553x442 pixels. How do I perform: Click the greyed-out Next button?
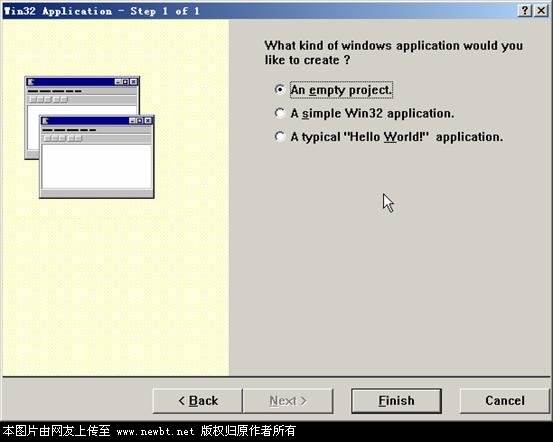[288, 401]
